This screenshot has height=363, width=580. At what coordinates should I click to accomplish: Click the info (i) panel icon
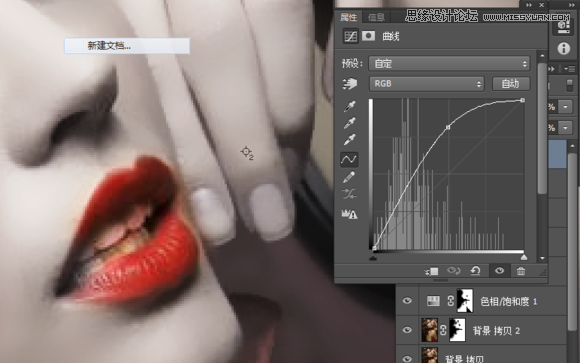(563, 48)
